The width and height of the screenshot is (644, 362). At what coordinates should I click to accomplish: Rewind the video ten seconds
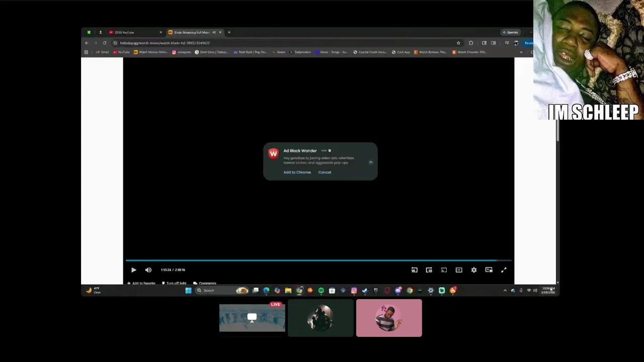click(414, 270)
